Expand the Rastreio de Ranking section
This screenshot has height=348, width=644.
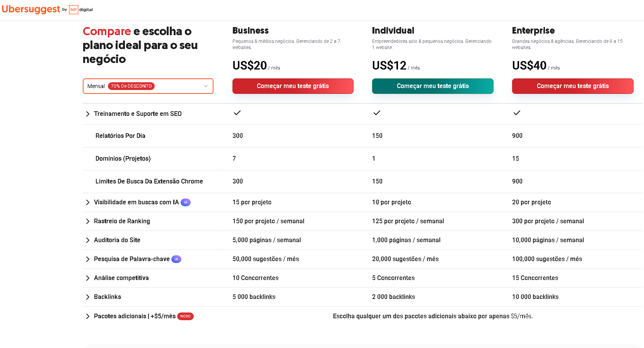point(87,221)
